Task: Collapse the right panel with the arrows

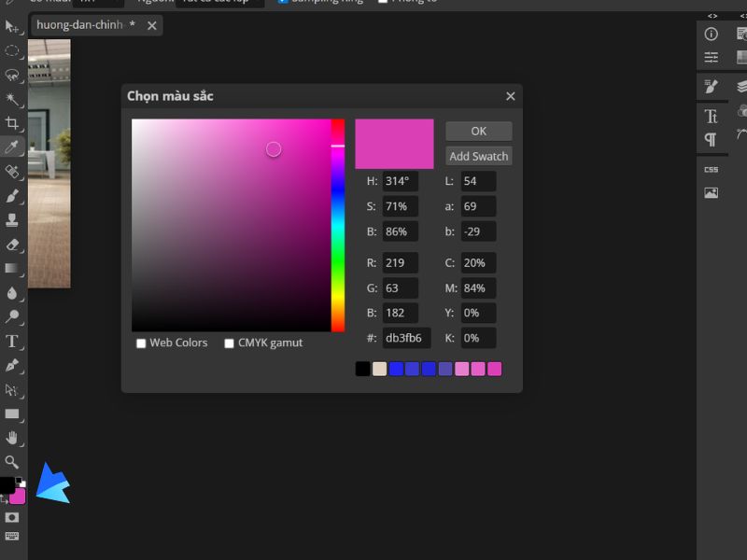Action: point(712,16)
